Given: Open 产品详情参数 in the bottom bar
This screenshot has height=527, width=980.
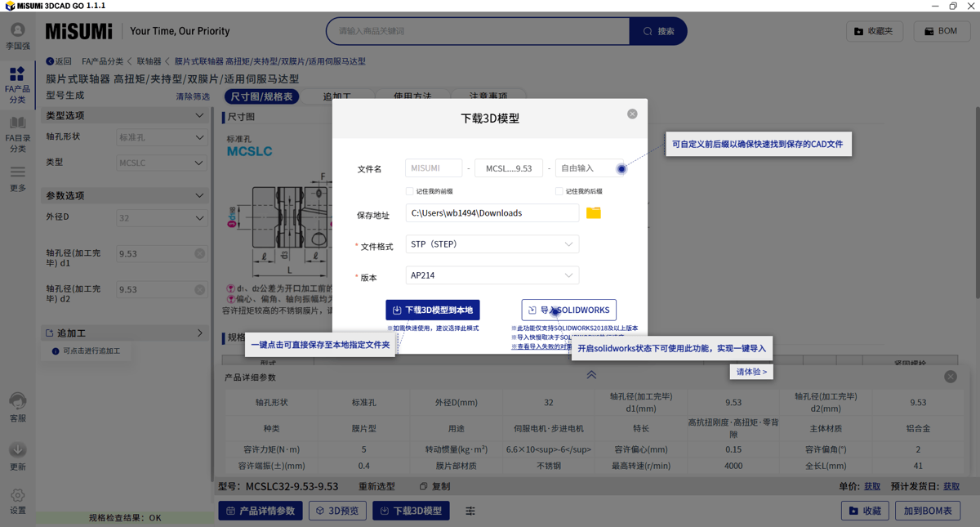Looking at the screenshot, I should 261,511.
